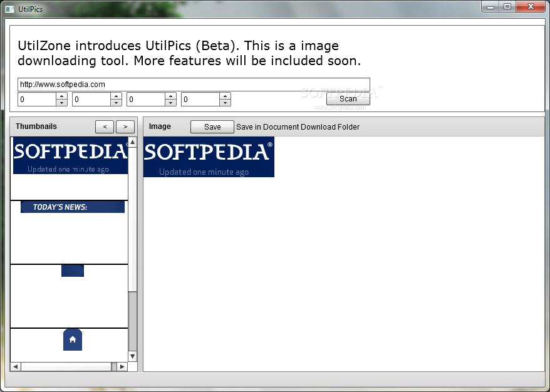
Task: Decrease the second numeric spinner value
Action: point(116,103)
